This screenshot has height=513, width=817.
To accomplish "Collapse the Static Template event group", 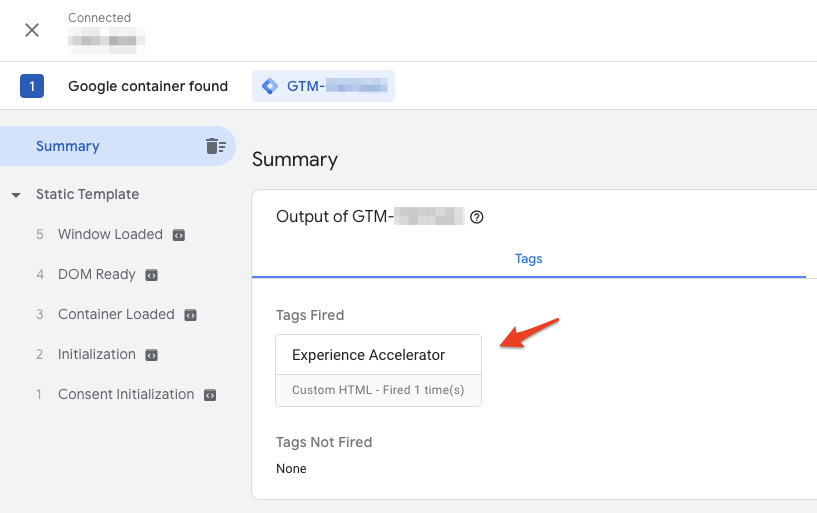I will pos(16,195).
